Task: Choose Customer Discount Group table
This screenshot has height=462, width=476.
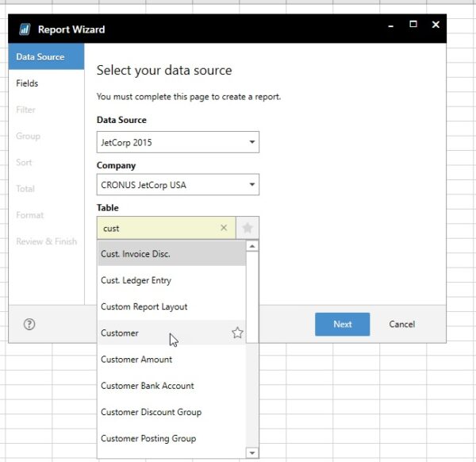Action: [151, 412]
